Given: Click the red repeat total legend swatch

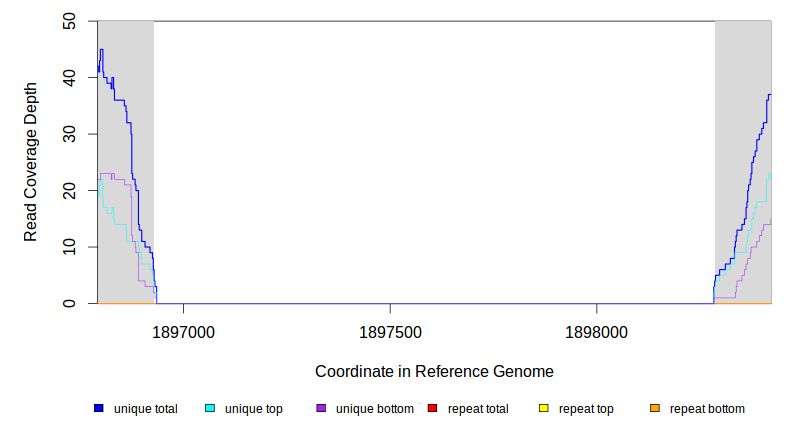Looking at the screenshot, I should coord(432,408).
